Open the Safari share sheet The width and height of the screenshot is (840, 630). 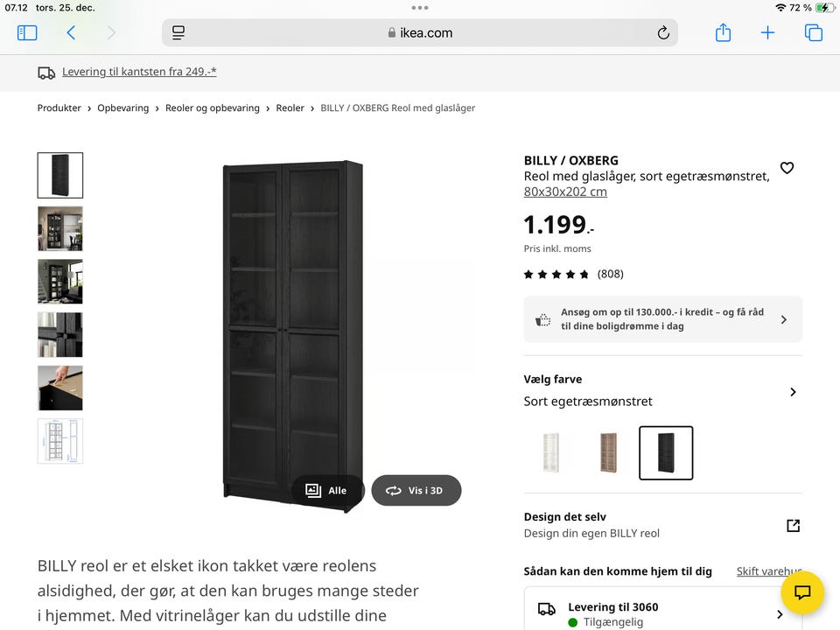coord(723,33)
